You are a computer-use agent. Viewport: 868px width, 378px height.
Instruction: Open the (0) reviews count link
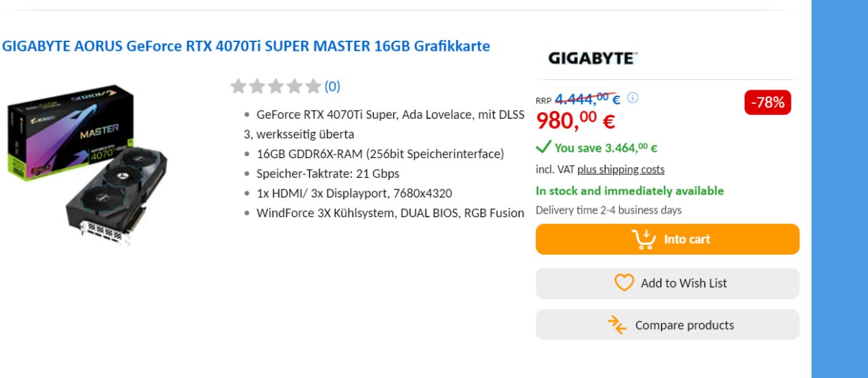click(x=332, y=86)
